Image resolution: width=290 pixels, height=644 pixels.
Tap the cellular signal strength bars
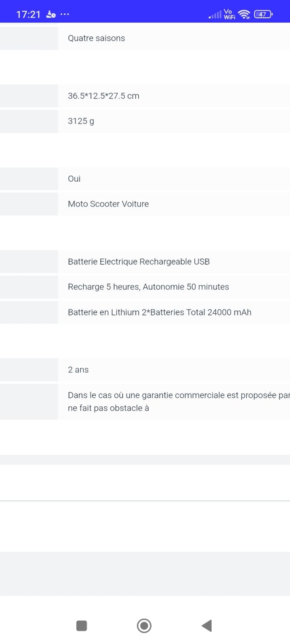point(215,15)
